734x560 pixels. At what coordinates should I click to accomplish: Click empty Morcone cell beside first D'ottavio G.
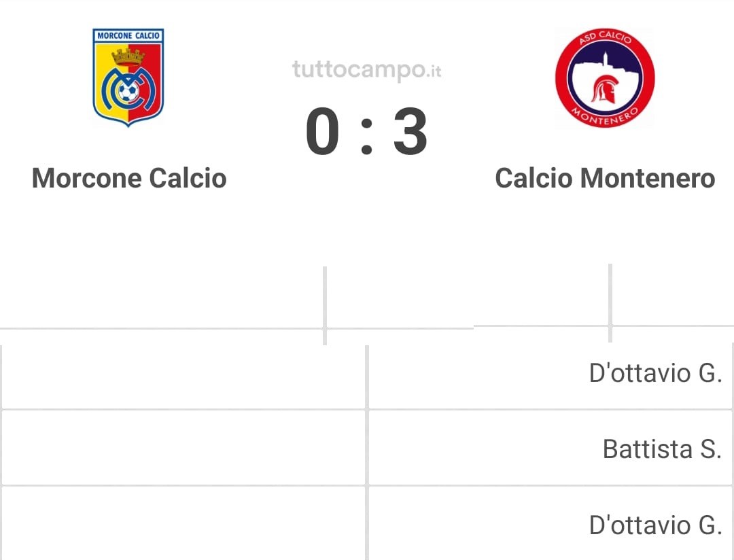click(183, 377)
